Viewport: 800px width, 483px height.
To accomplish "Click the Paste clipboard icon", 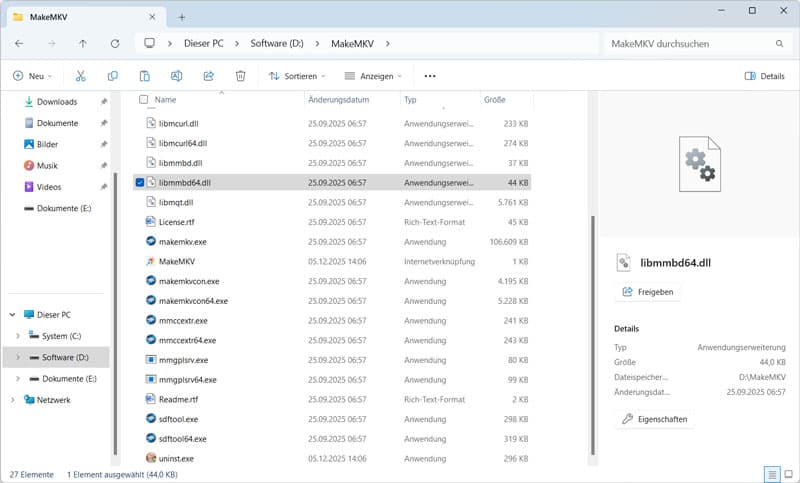I will (145, 76).
